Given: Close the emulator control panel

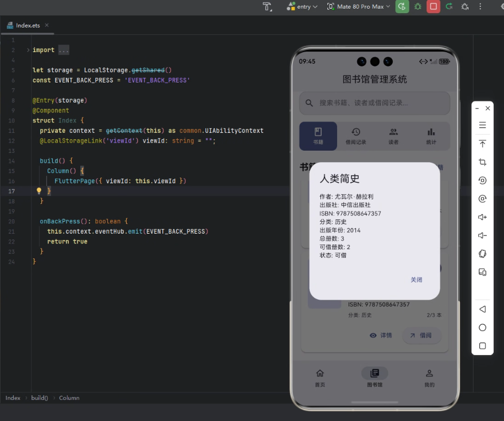Looking at the screenshot, I should [487, 108].
